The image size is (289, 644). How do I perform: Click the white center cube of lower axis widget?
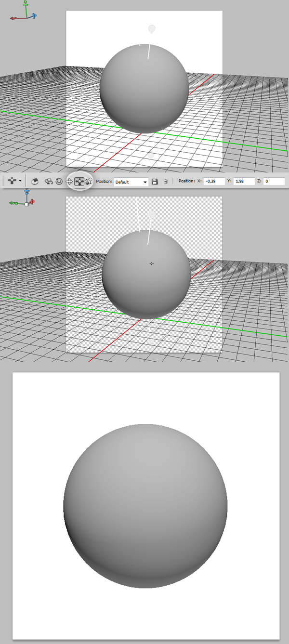pyautogui.click(x=26, y=204)
